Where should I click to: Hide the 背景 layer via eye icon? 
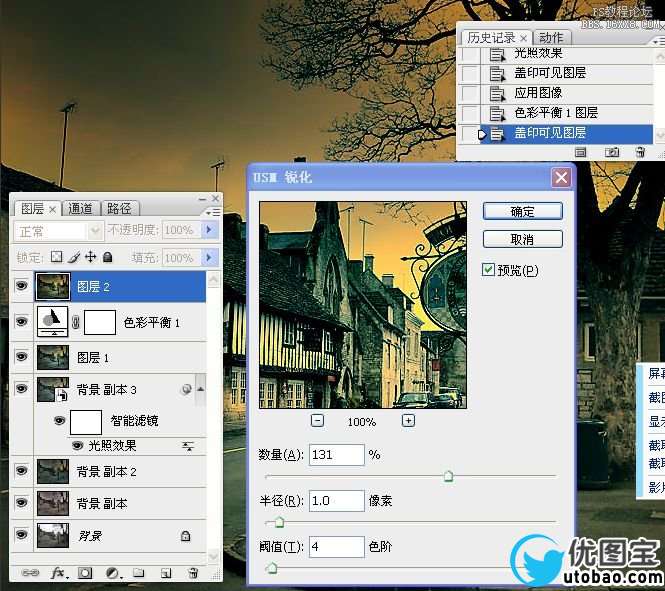click(x=22, y=536)
